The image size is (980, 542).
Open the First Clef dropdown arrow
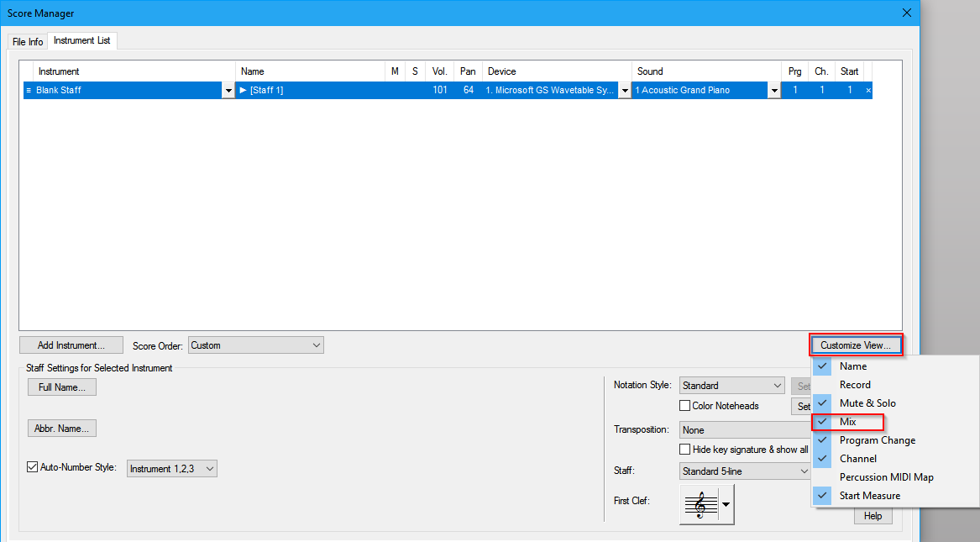[x=726, y=504]
